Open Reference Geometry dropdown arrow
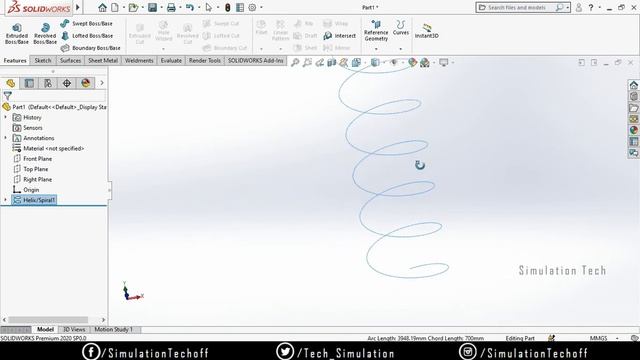Image resolution: width=640 pixels, height=360 pixels. 376,49
